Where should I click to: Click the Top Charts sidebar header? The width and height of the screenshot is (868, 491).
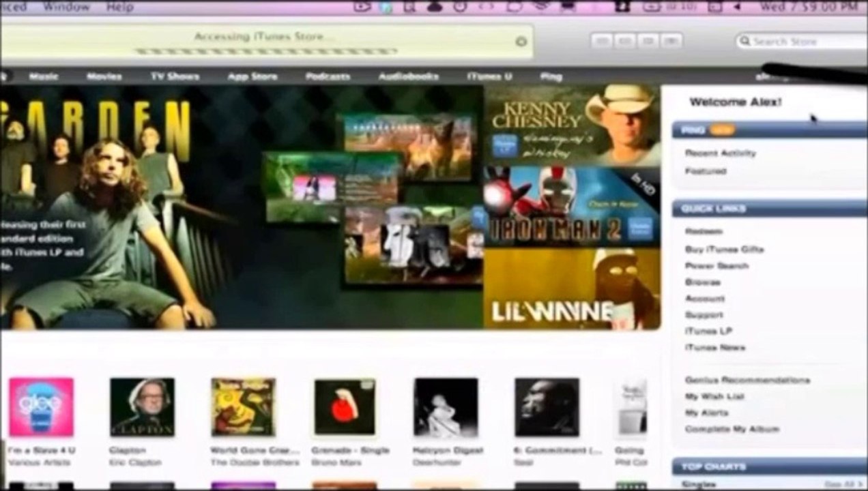click(770, 467)
